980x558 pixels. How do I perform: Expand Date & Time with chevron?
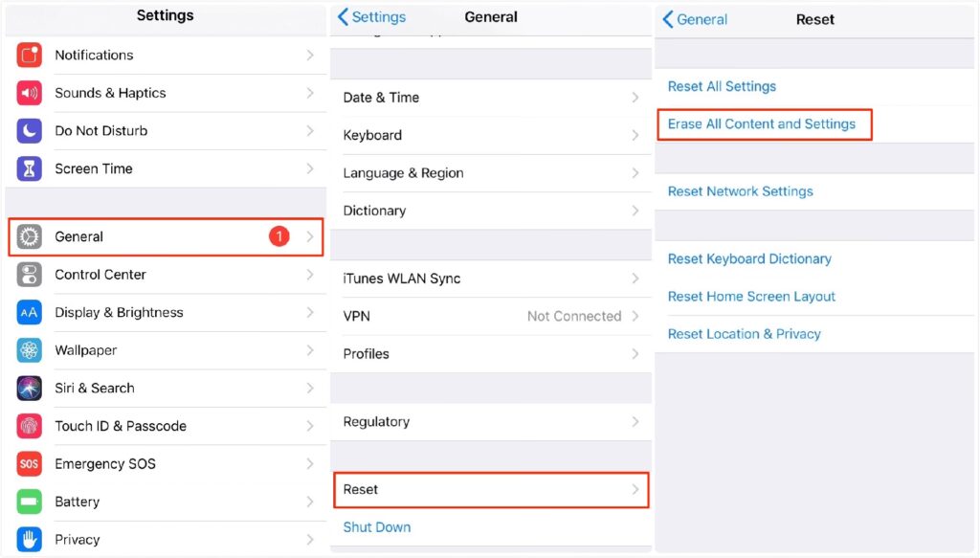pyautogui.click(x=635, y=98)
